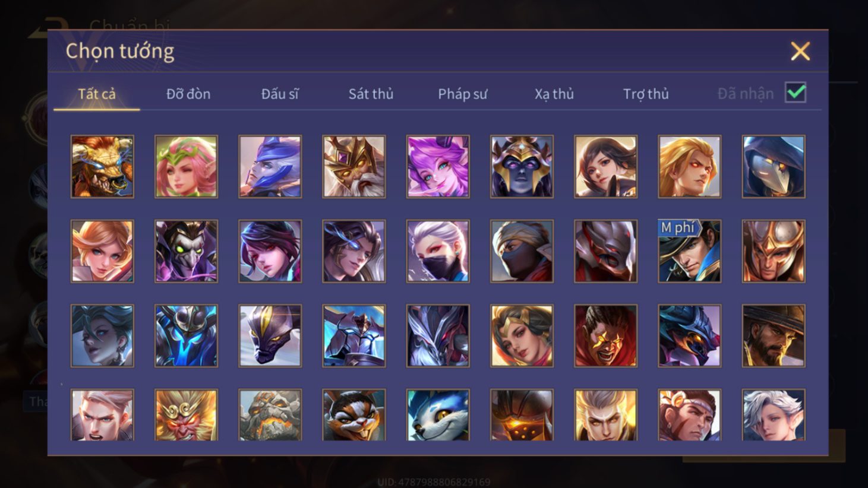Pick the pink-haired girl with green leaf crown
868x488 pixels.
coord(186,166)
